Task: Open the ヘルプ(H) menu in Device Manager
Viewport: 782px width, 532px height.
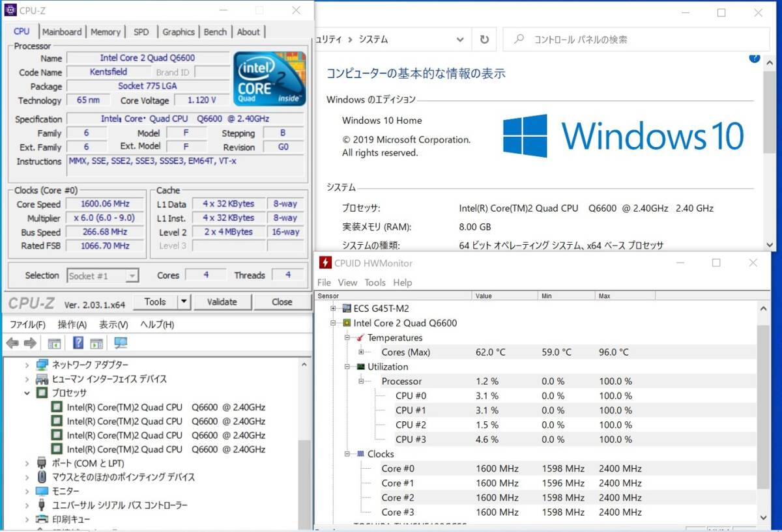Action: pos(157,324)
